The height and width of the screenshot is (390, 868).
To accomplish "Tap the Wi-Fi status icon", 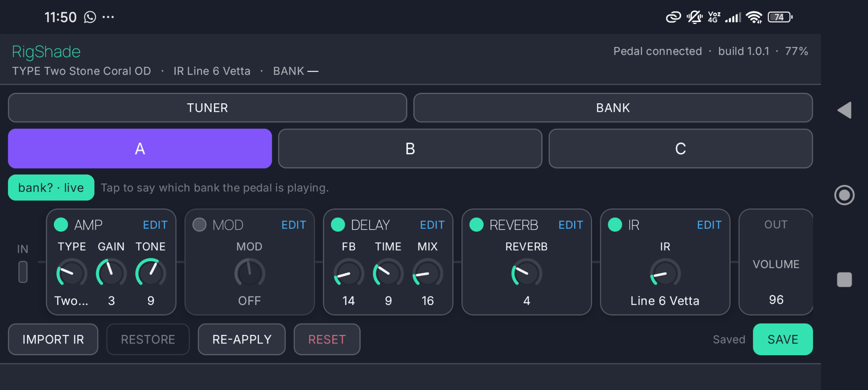I will [754, 17].
